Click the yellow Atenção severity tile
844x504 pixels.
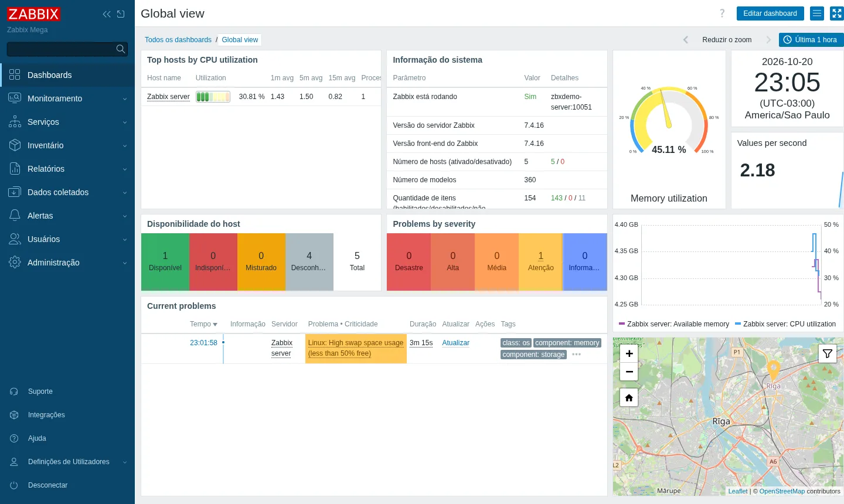pos(540,262)
